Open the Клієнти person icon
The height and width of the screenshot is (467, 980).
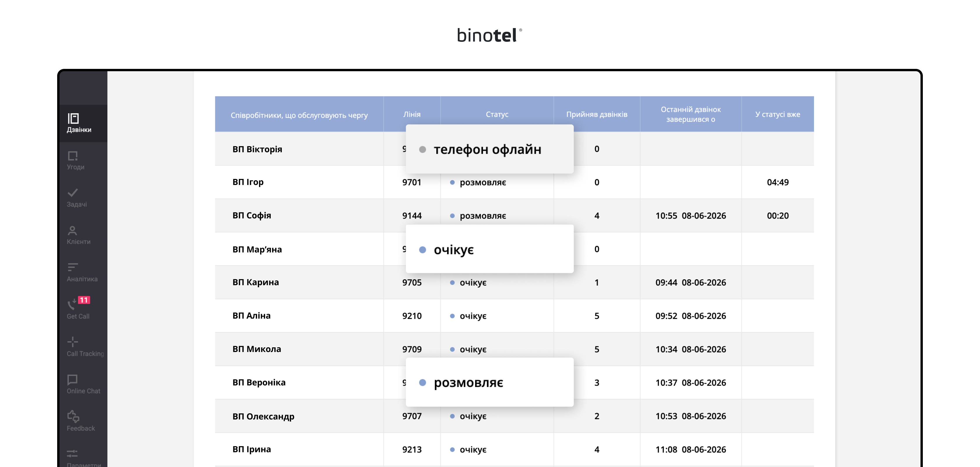click(x=72, y=230)
